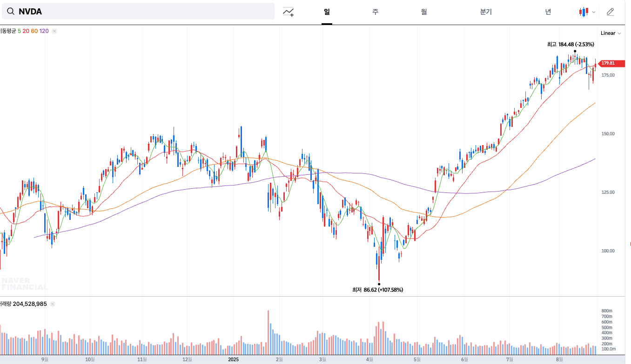The width and height of the screenshot is (631, 364).
Task: Click the 4월 label on time axis
Action: (370, 359)
